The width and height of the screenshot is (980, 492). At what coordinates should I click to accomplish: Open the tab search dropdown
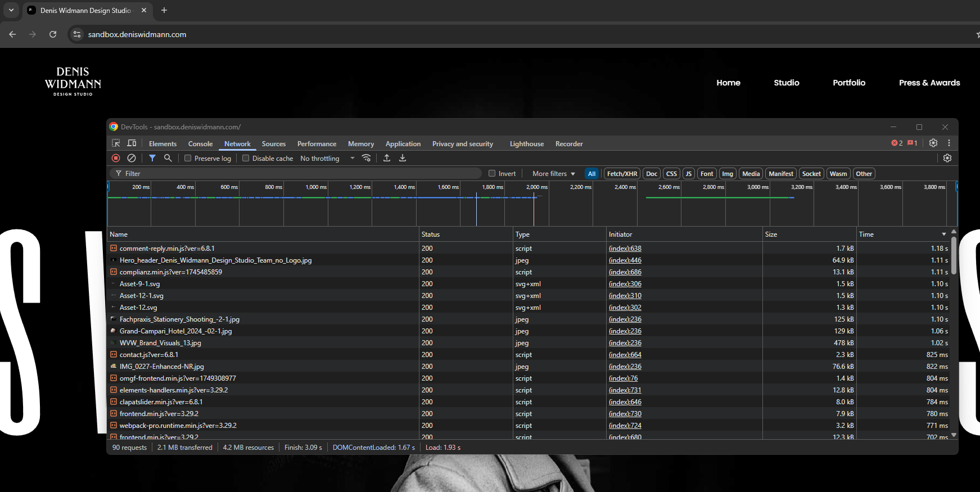click(11, 10)
